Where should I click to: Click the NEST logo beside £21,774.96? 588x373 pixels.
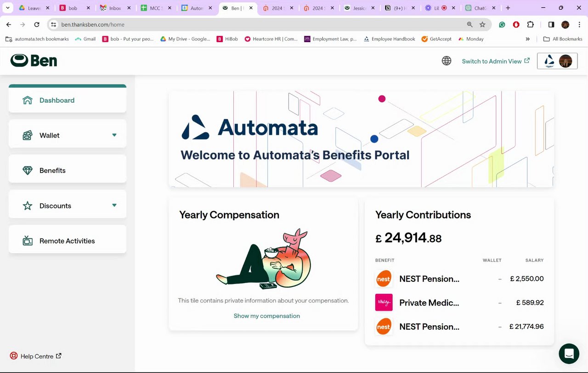[x=384, y=327]
